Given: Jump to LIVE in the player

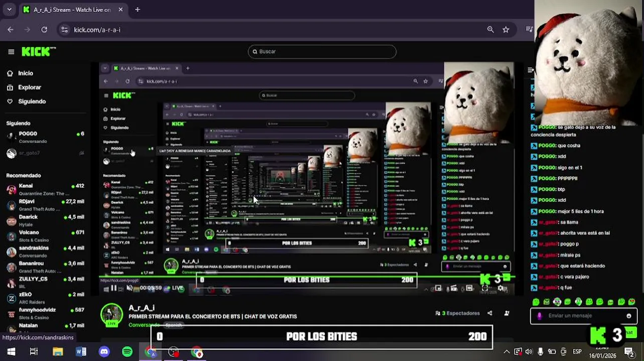Looking at the screenshot, I should 174,288.
